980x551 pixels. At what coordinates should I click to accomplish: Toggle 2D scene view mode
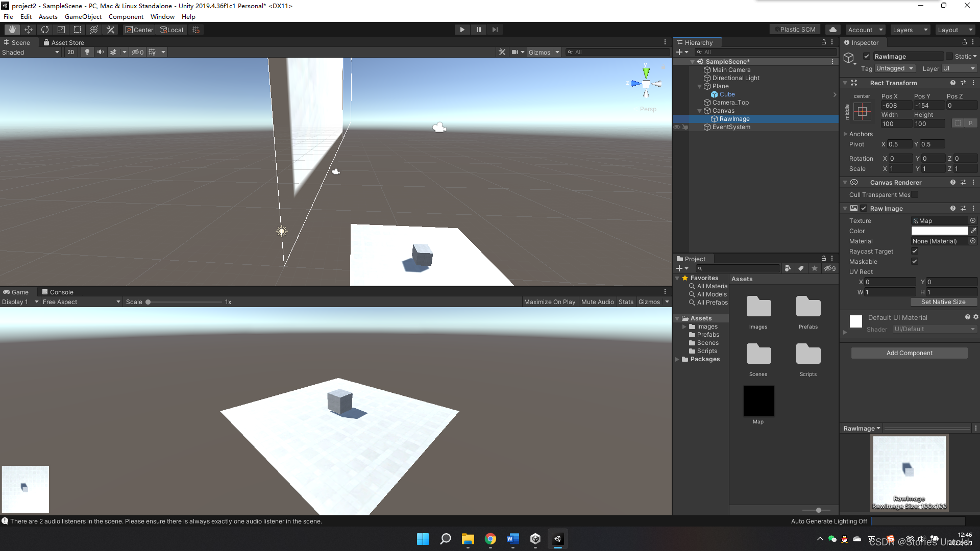pos(71,52)
